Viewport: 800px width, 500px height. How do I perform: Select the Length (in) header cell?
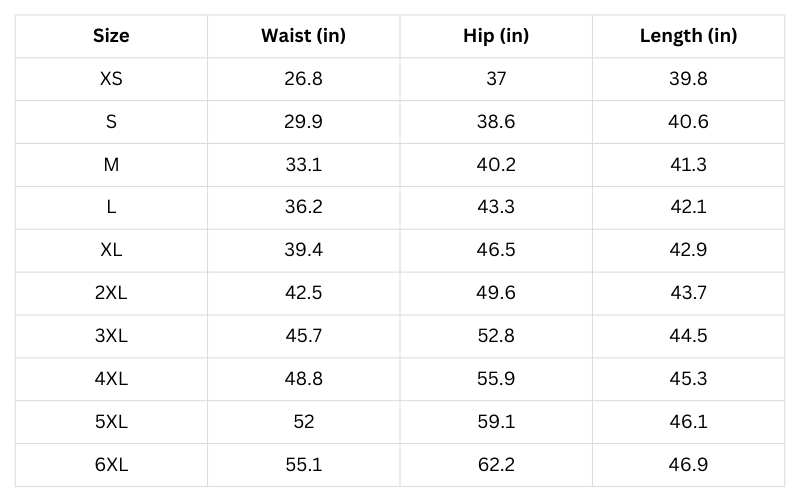pos(688,36)
